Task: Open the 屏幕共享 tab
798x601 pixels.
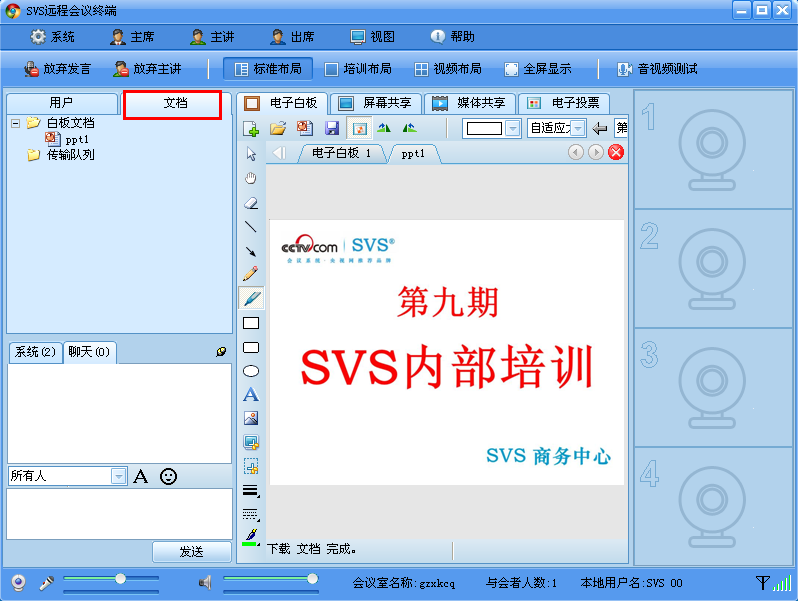Action: tap(376, 103)
